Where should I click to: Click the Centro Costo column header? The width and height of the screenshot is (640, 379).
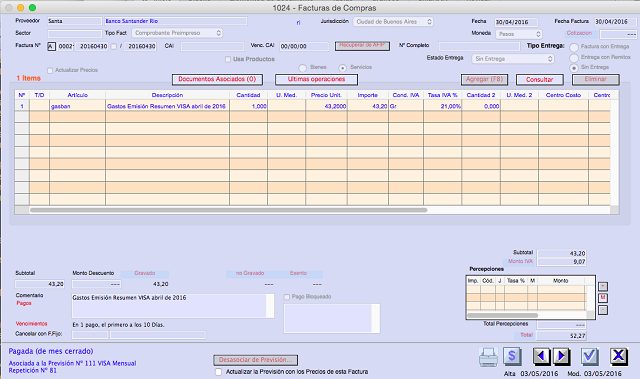563,95
